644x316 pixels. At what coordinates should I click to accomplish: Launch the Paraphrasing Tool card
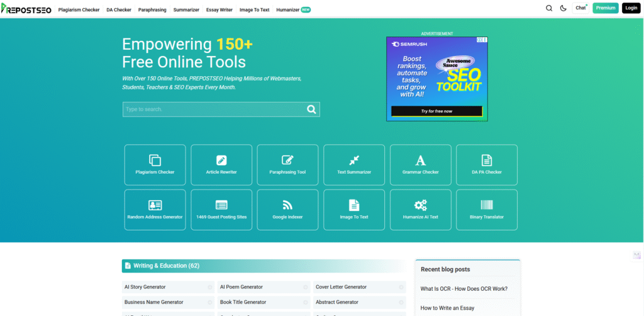(287, 165)
